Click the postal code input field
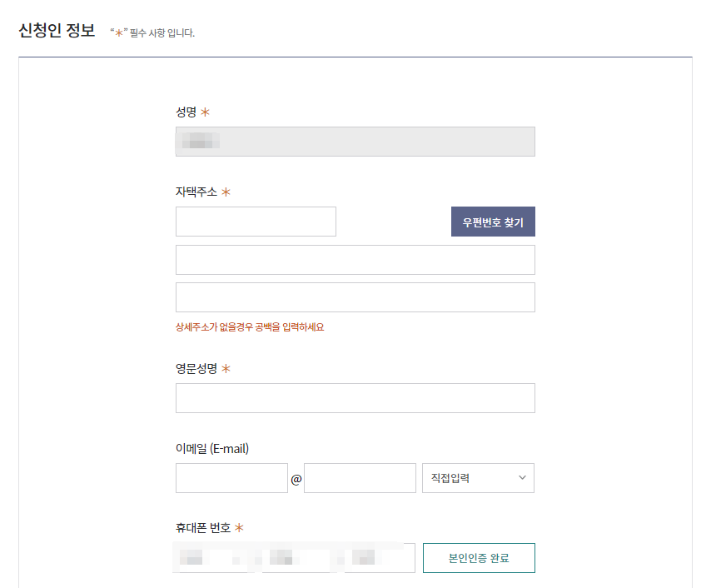 (256, 221)
